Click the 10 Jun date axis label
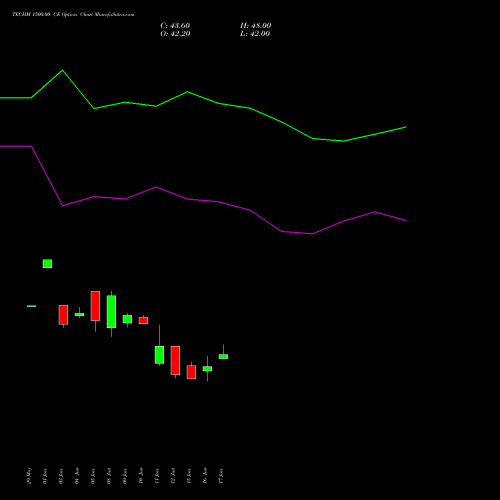Screen dimensions: 500x500 tap(141, 476)
